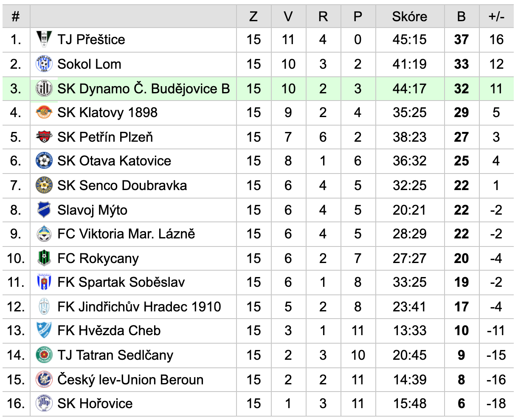Click the V wins column header
This screenshot has height=420, width=518.
click(288, 17)
